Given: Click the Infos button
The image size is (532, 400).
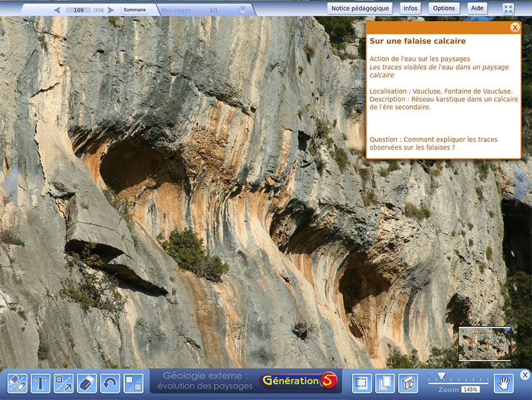Looking at the screenshot, I should (410, 8).
